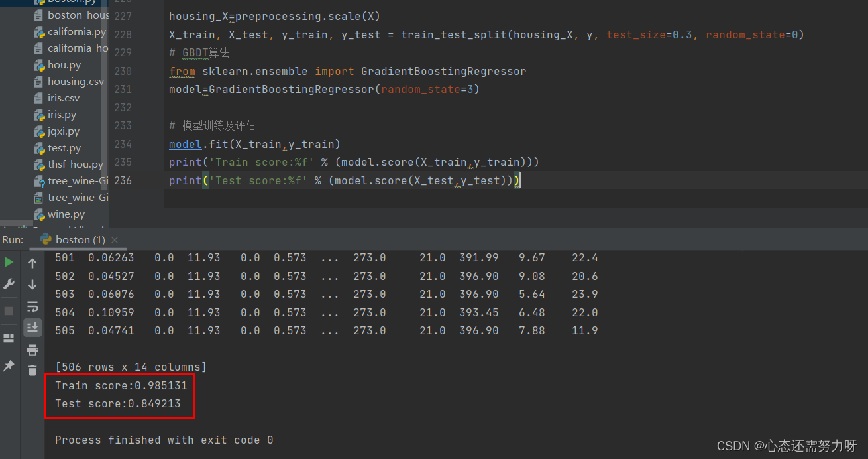Click random_state=3 argument
The image size is (868, 459).
click(x=427, y=89)
